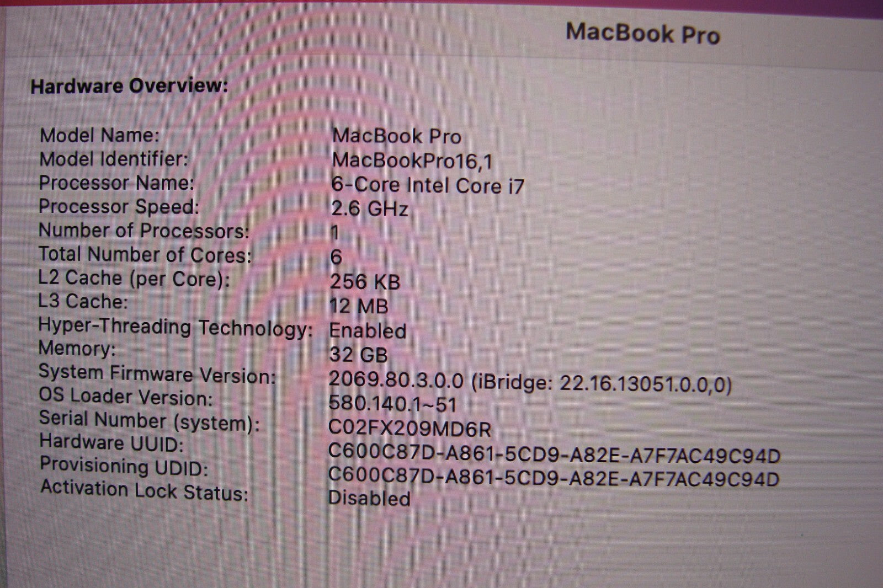Select the Hardware Overview heading
Screen dimensions: 883x588
(x=129, y=86)
